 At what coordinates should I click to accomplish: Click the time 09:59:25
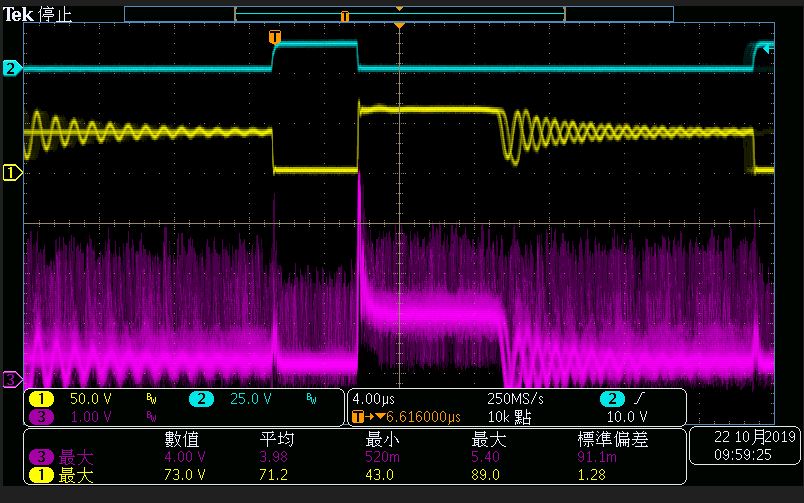click(742, 455)
